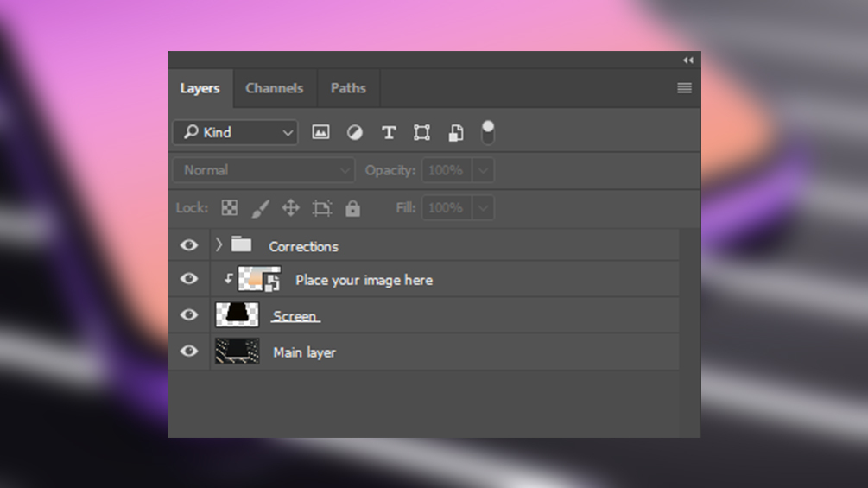This screenshot has height=488, width=868.
Task: Filter layers by pixel layers icon
Action: (320, 132)
